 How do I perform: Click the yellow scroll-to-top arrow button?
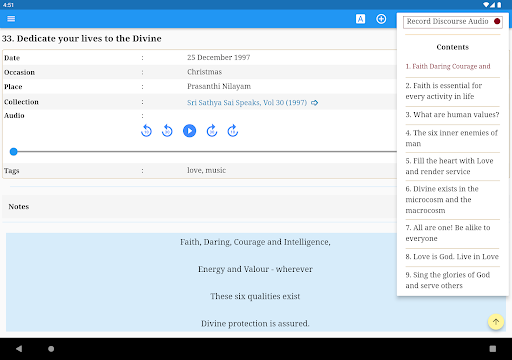click(x=496, y=322)
